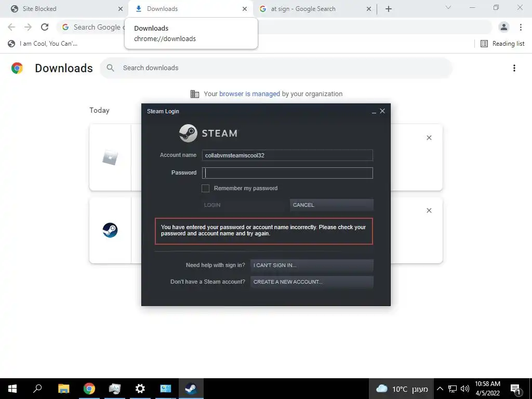This screenshot has height=399, width=532.
Task: Click the Control Panel taskbar icon
Action: (x=166, y=389)
